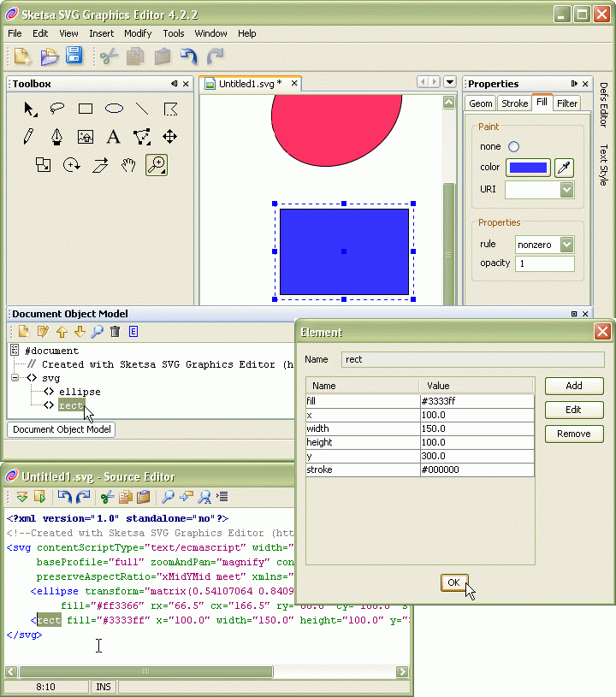
Task: Delete node using DOM trash icon
Action: [x=114, y=332]
